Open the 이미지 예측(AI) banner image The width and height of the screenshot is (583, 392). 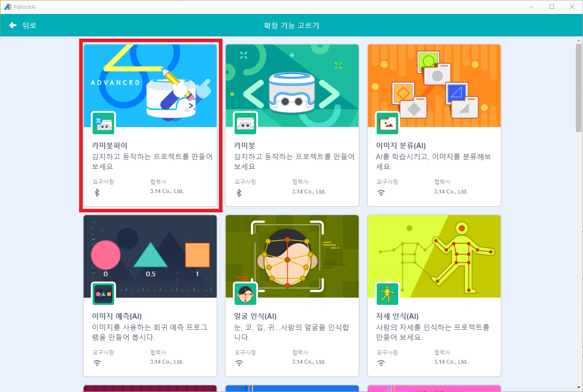[150, 256]
